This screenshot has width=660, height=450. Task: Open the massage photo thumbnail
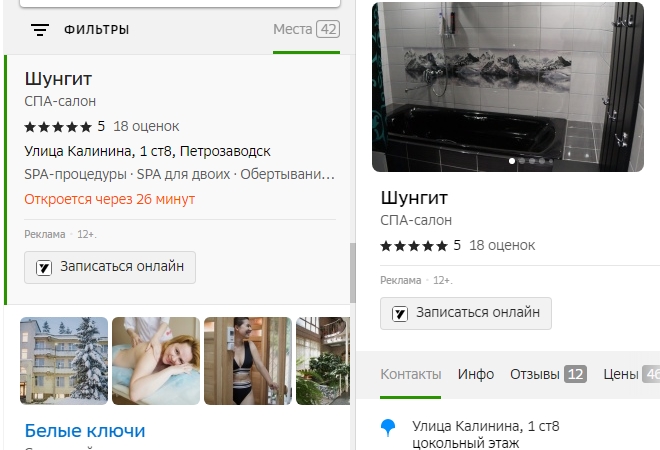(155, 361)
